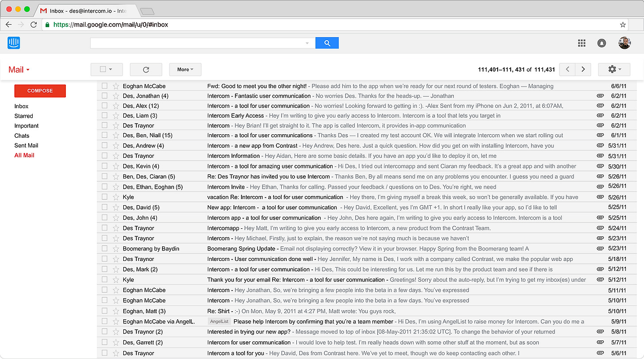
Task: Star the Des, Jonathan (4) email
Action: coord(116,96)
